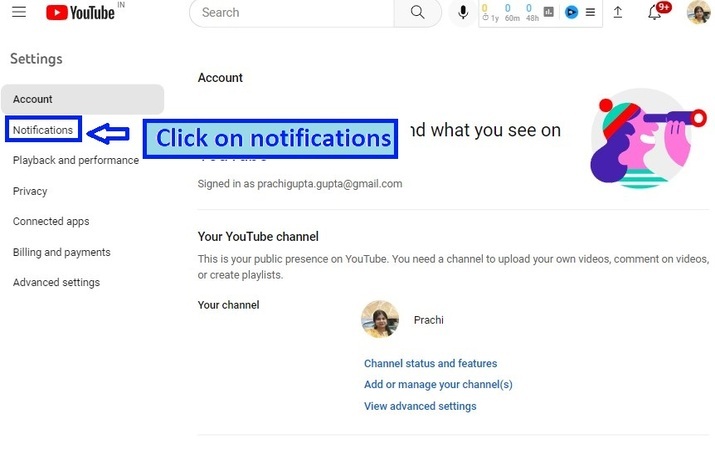Go to Playback and performance settings
The height and width of the screenshot is (450, 715).
(x=76, y=160)
